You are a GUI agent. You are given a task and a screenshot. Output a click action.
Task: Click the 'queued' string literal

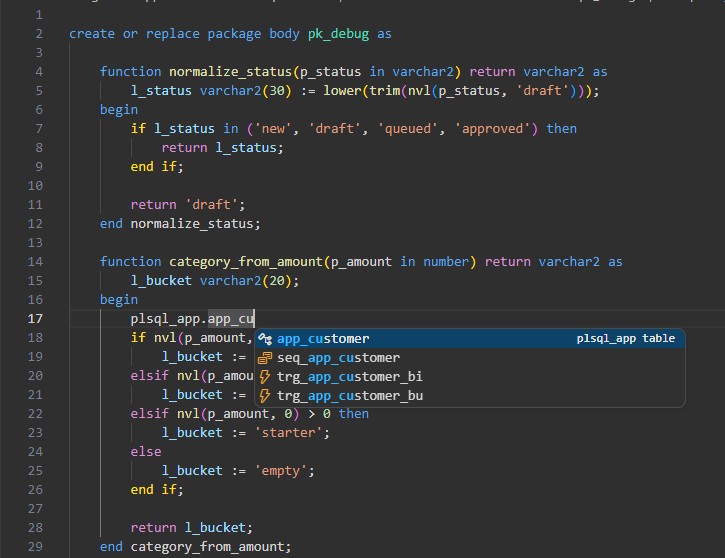click(407, 129)
